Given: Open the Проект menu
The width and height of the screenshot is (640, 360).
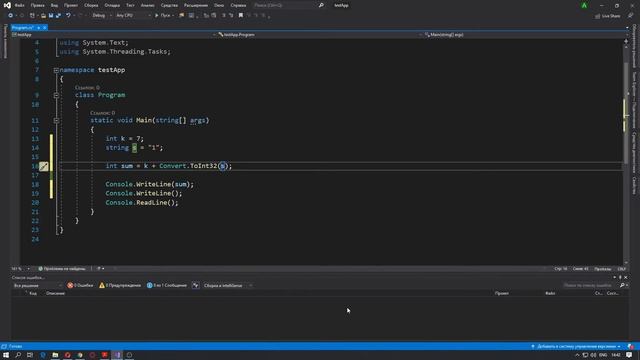Looking at the screenshot, I should click(71, 5).
